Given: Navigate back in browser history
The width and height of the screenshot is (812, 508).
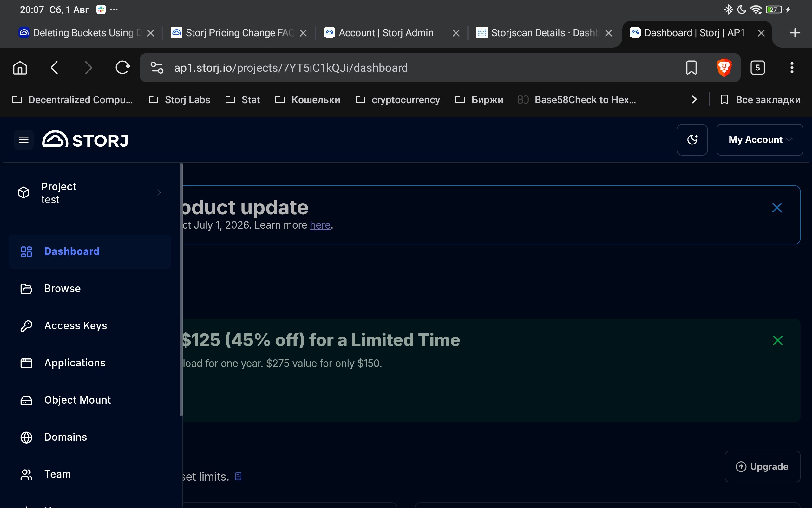Looking at the screenshot, I should (54, 68).
